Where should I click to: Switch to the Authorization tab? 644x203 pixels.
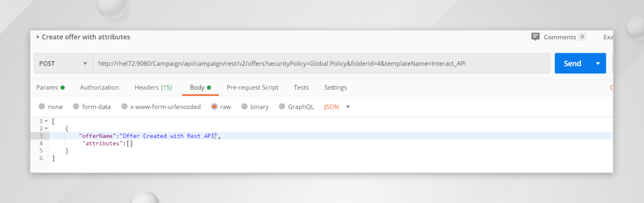click(100, 87)
